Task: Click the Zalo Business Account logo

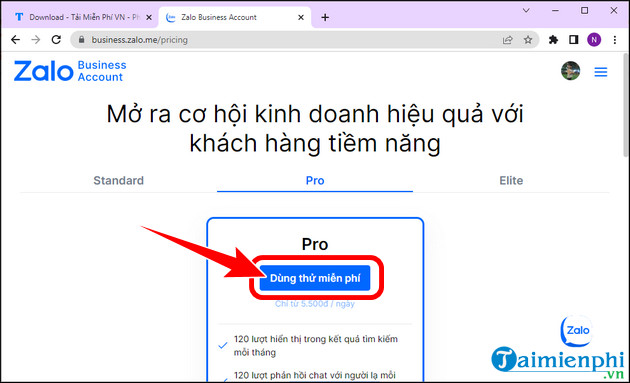Action: point(70,71)
